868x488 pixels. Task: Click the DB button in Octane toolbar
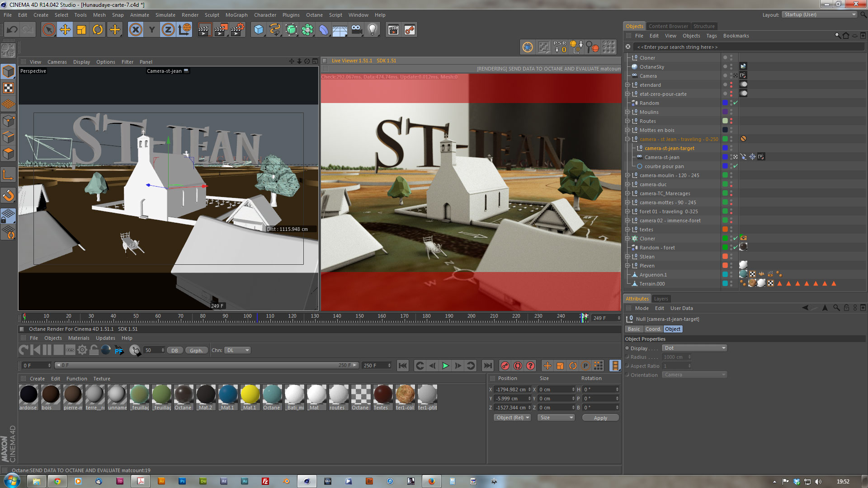[175, 351]
